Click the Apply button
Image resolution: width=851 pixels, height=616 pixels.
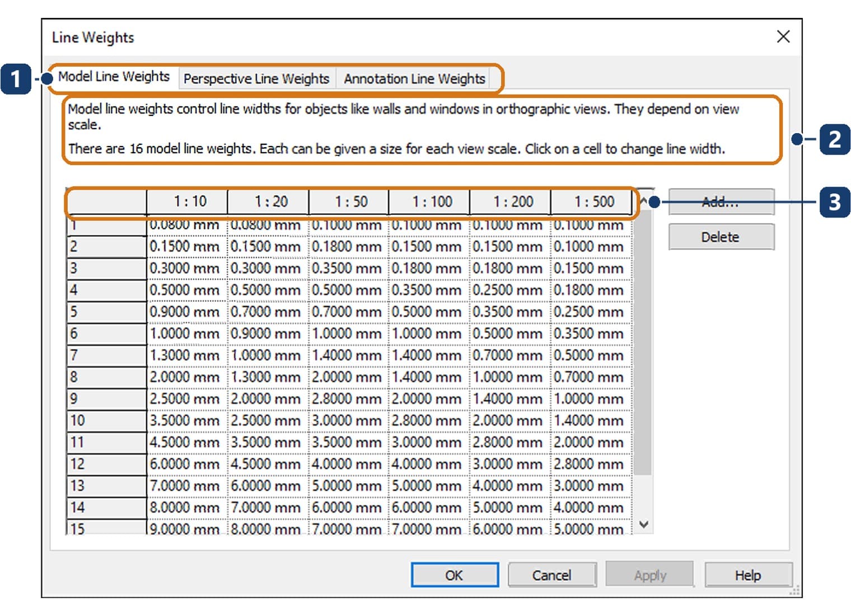(x=650, y=575)
